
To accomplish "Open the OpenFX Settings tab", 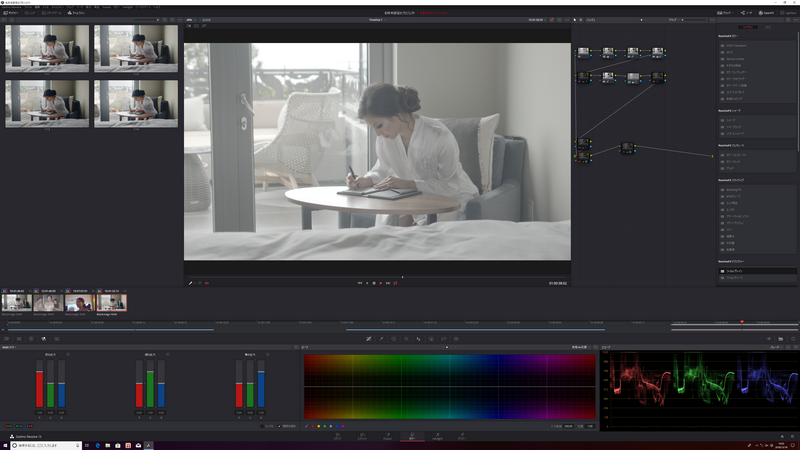I will (x=768, y=27).
